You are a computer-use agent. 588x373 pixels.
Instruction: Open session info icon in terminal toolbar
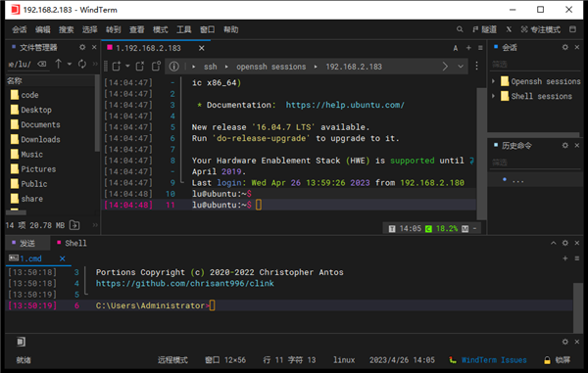pos(174,67)
